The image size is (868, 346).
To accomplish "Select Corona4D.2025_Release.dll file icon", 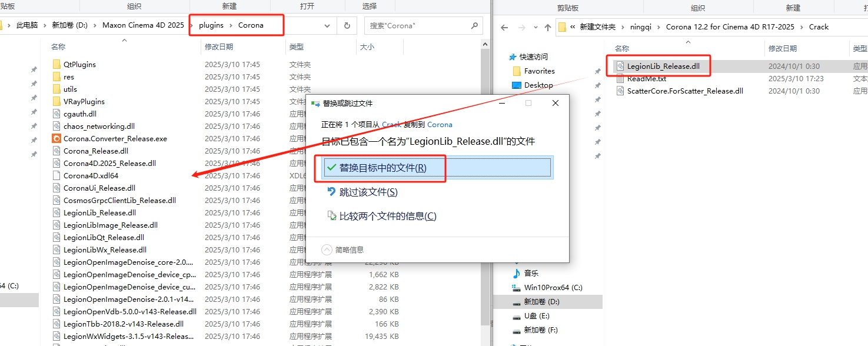I will point(56,163).
